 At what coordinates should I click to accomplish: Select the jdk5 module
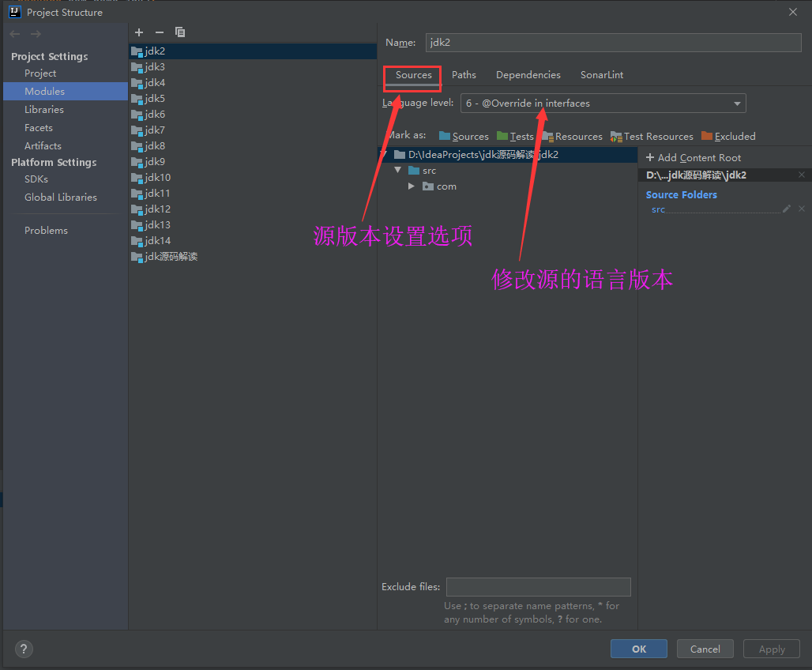(x=252, y=99)
